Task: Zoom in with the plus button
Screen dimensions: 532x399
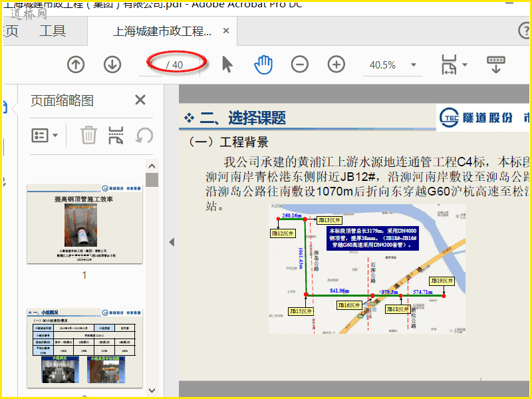Action: (336, 65)
